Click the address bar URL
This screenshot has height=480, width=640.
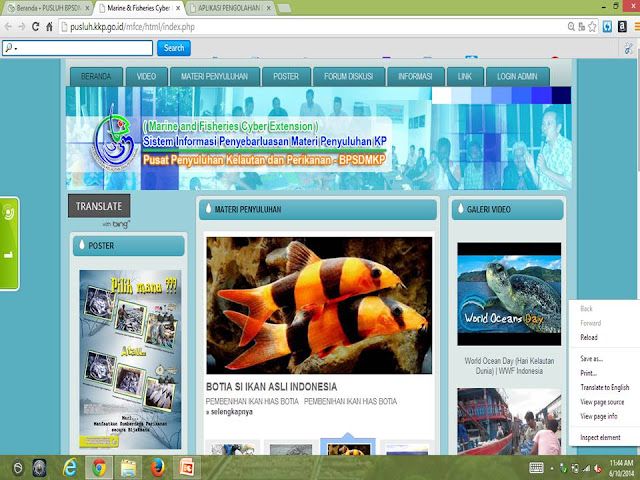point(132,27)
